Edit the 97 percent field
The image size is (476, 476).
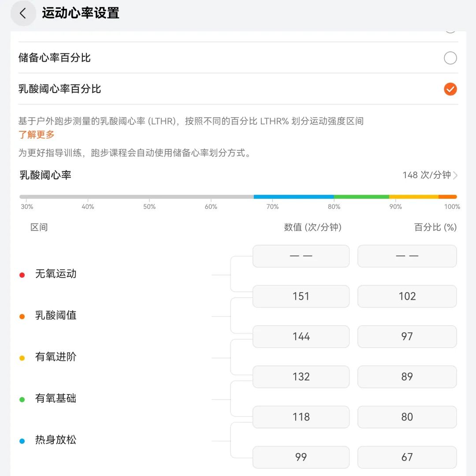point(407,336)
